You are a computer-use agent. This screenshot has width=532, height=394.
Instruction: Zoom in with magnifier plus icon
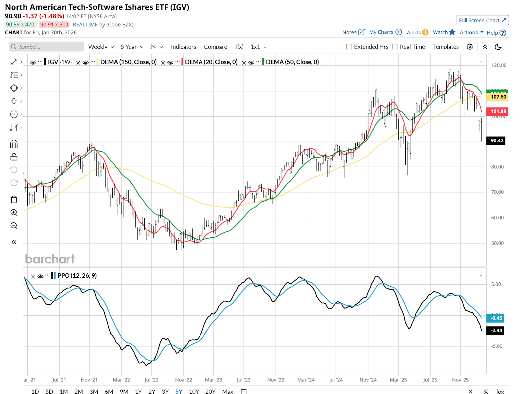(x=14, y=213)
